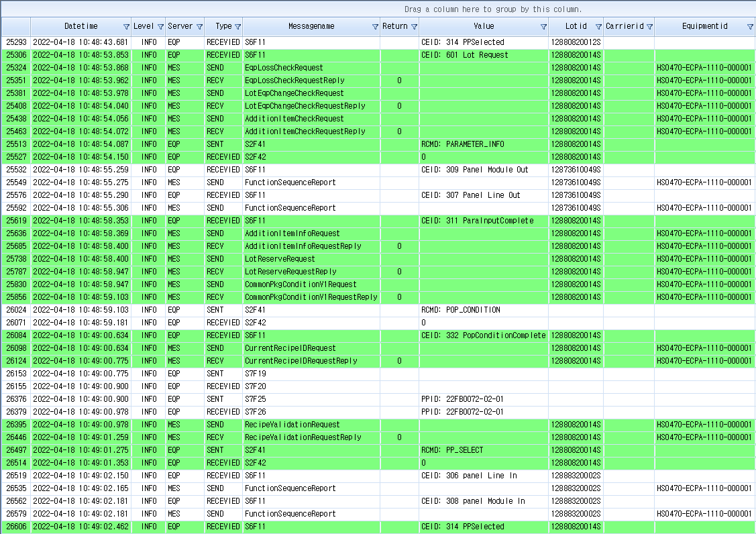Click the Value column header label

pos(483,27)
